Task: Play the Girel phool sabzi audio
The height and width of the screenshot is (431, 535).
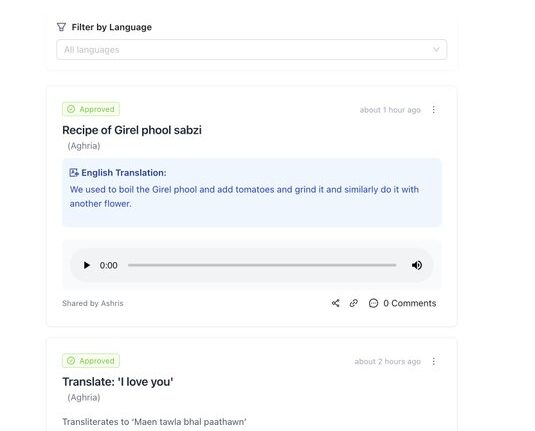Action: coord(86,265)
